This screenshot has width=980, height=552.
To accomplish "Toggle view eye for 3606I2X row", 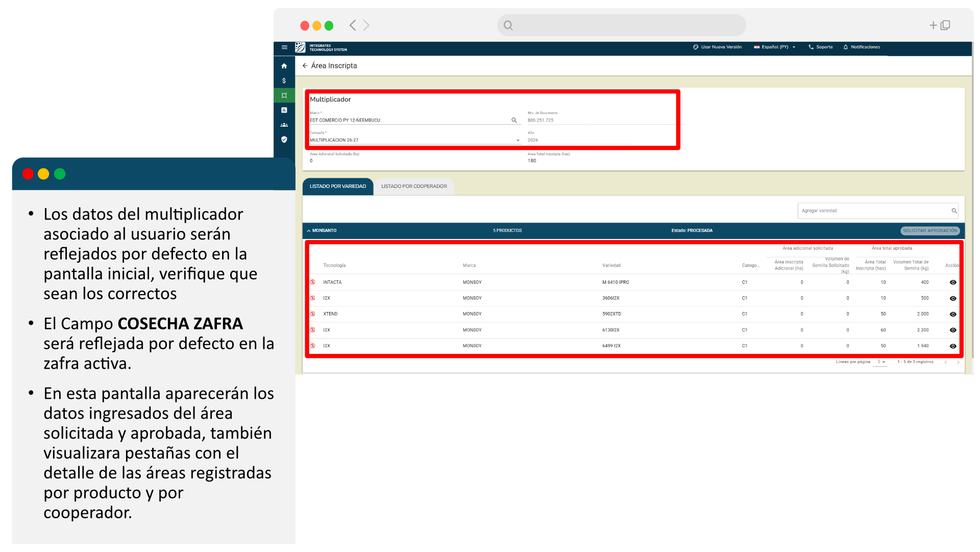I will pos(953,299).
